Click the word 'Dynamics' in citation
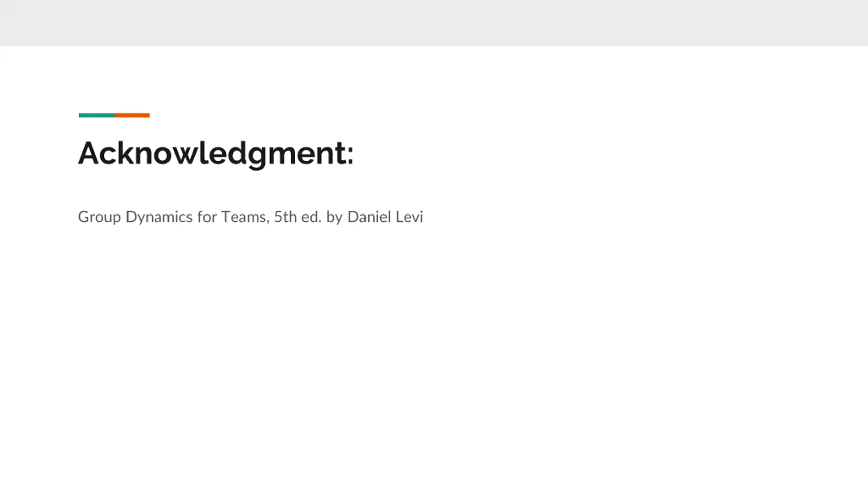 (x=159, y=217)
